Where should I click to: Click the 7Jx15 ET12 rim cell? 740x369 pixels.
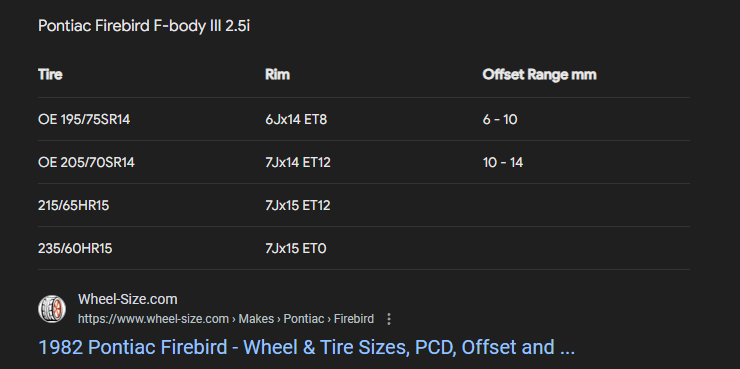pos(298,205)
